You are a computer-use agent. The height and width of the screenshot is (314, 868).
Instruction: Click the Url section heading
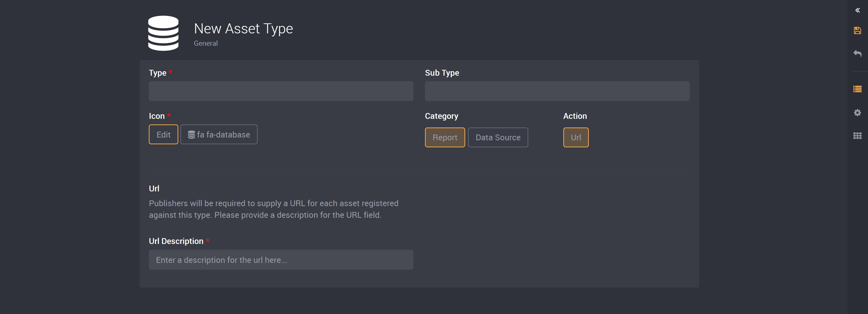(154, 188)
